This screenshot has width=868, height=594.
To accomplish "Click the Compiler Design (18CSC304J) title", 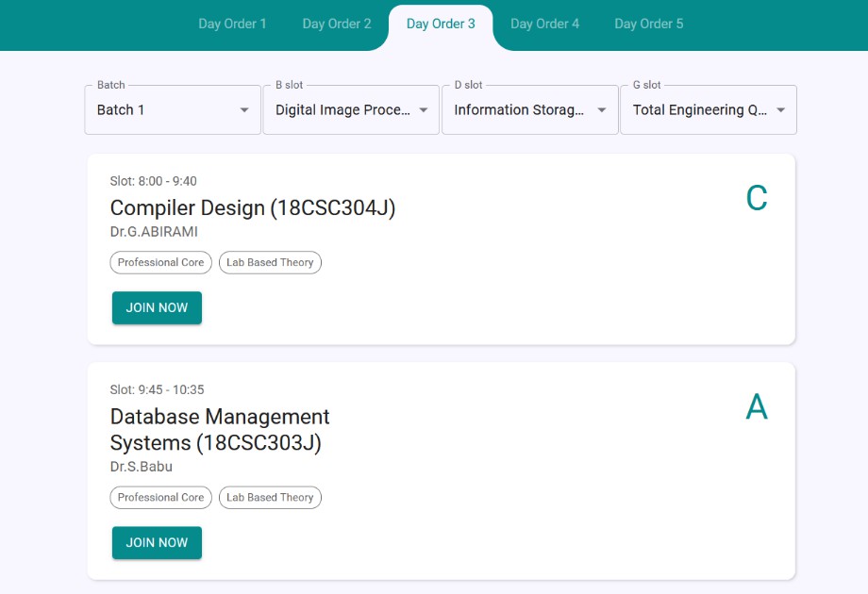I will (253, 207).
